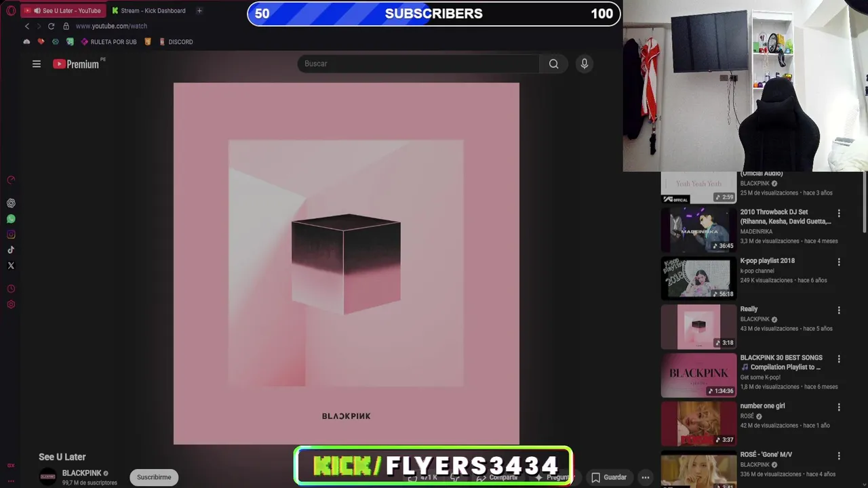Open options menu for Really video
Image resolution: width=868 pixels, height=488 pixels.
tap(839, 310)
